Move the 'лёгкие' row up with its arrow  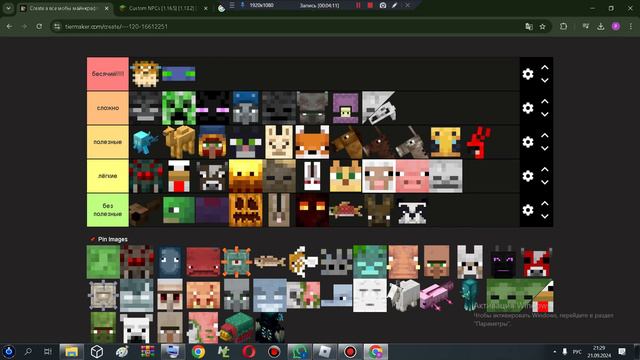(545, 169)
